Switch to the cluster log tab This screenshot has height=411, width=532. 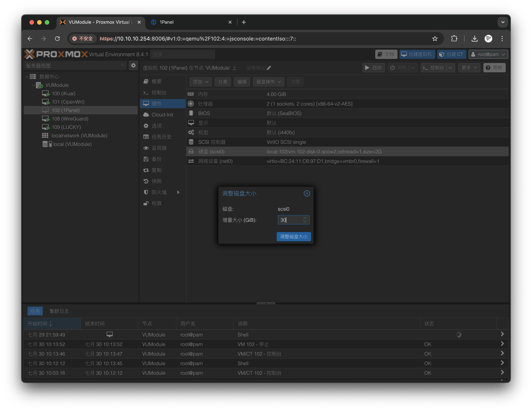(x=59, y=311)
